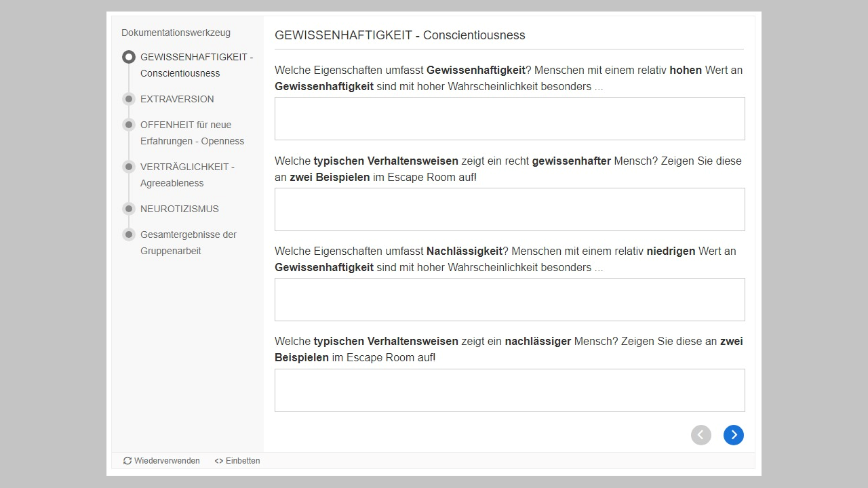Open VERTRÄGLICHKEIT - Agreeableness section
The image size is (868, 488).
coord(187,175)
